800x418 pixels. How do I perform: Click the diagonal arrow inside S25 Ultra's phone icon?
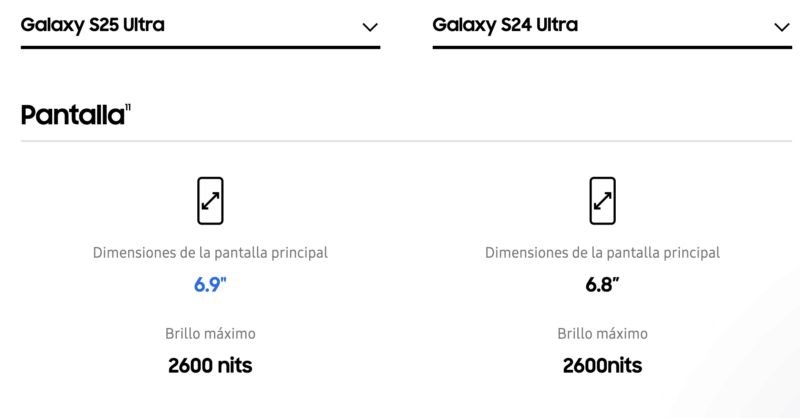pyautogui.click(x=210, y=201)
